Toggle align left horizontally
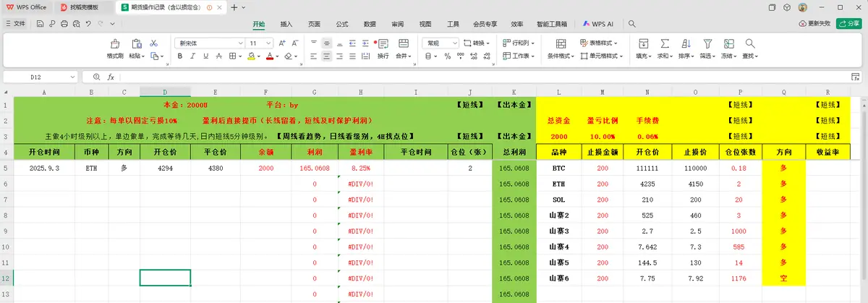The image size is (868, 303). 314,56
